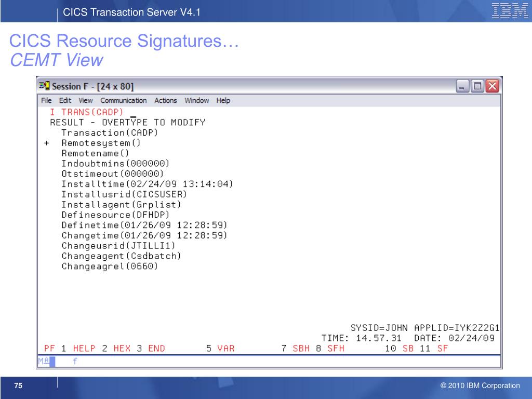Viewport: 532px width, 399px height.
Task: Click the Changeusrid(JTILLI1) line
Action: click(118, 245)
